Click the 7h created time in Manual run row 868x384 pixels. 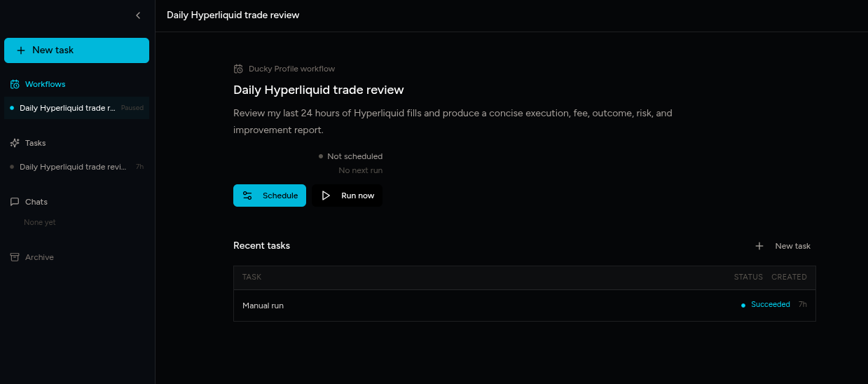click(803, 305)
